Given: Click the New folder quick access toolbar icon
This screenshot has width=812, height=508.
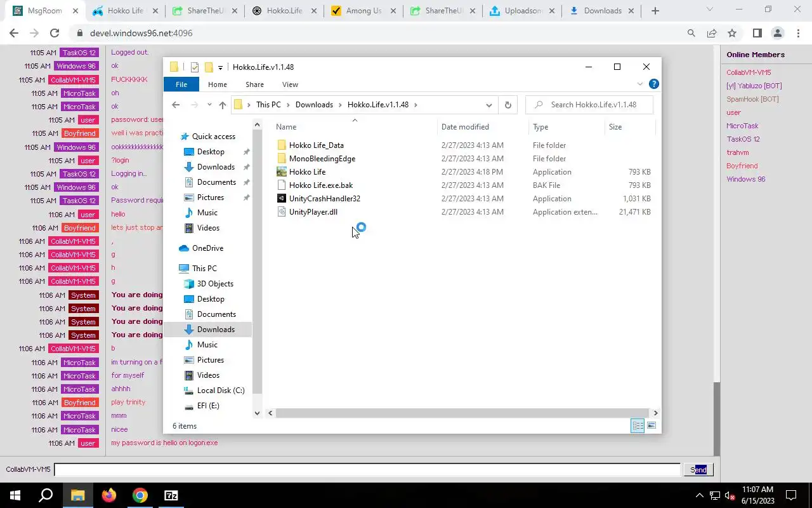Looking at the screenshot, I should pyautogui.click(x=208, y=67).
